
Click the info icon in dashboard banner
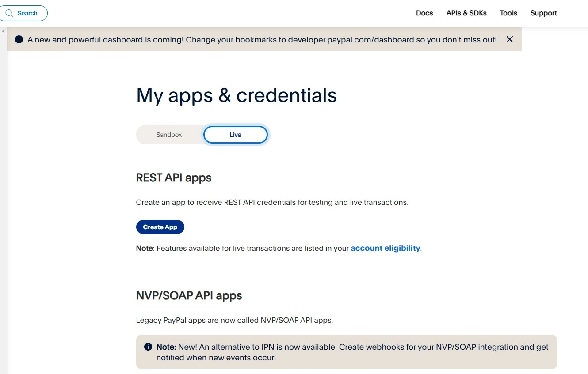coord(19,39)
